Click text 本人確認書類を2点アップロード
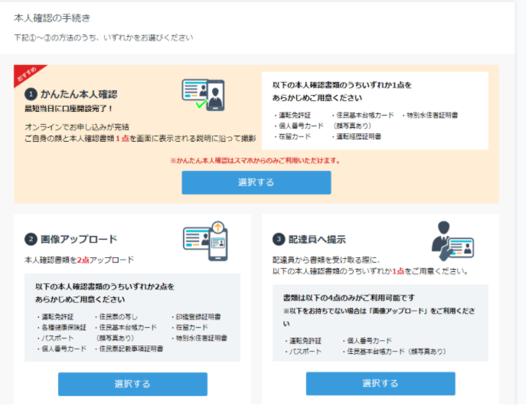Viewport: 532px width, 409px height. click(x=80, y=260)
